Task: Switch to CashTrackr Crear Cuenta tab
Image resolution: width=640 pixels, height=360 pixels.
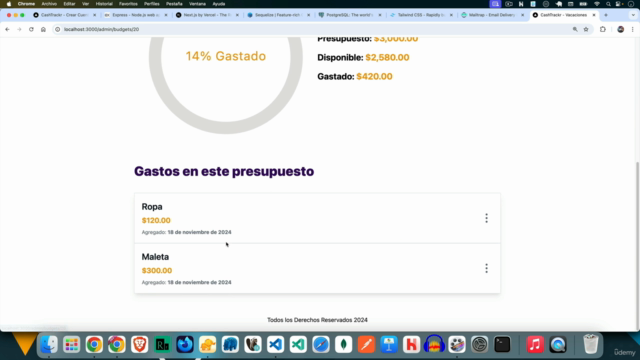Action: click(64, 15)
